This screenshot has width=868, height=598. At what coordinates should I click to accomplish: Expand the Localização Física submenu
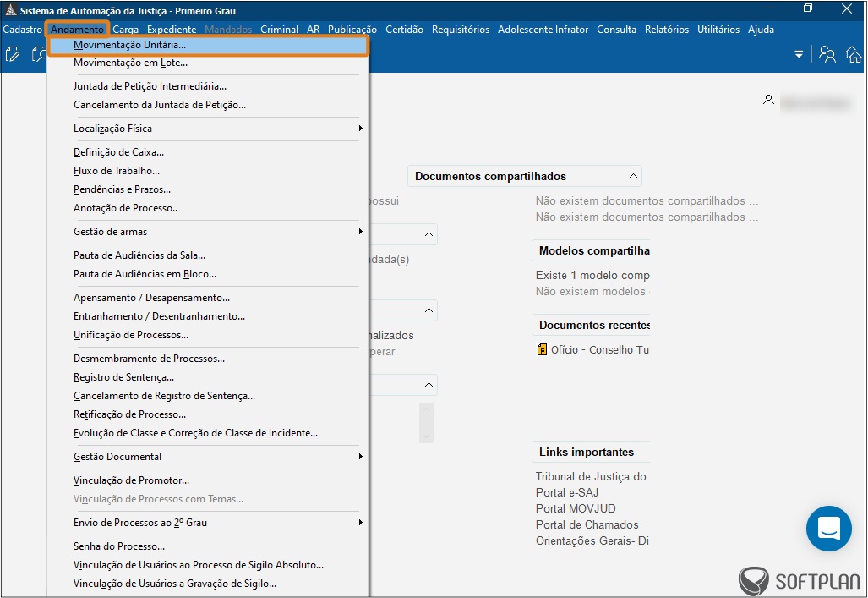pos(360,129)
